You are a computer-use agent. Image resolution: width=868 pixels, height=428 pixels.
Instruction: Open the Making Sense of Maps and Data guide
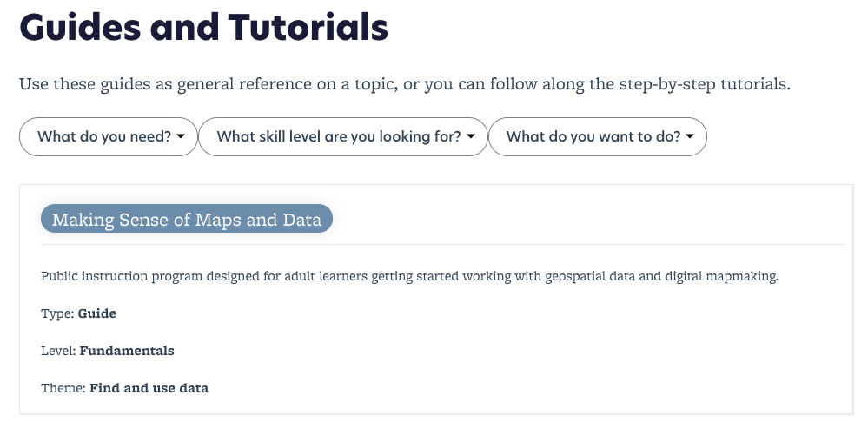point(187,219)
